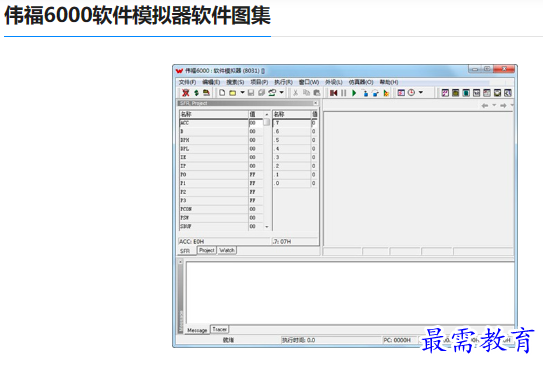Switch to the Message tab

[197, 330]
